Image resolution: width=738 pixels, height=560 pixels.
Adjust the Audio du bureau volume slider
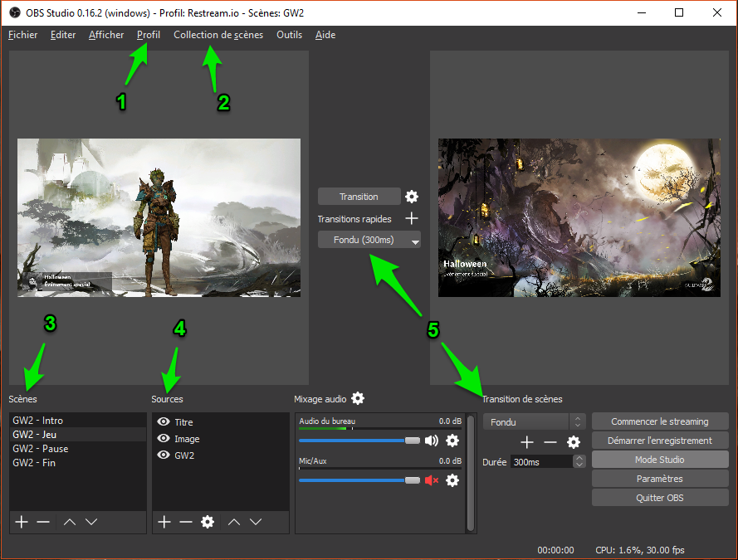click(359, 441)
